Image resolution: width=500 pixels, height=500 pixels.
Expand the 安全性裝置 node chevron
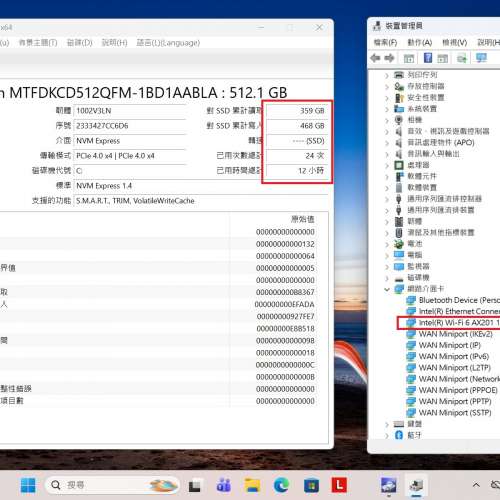click(x=387, y=98)
